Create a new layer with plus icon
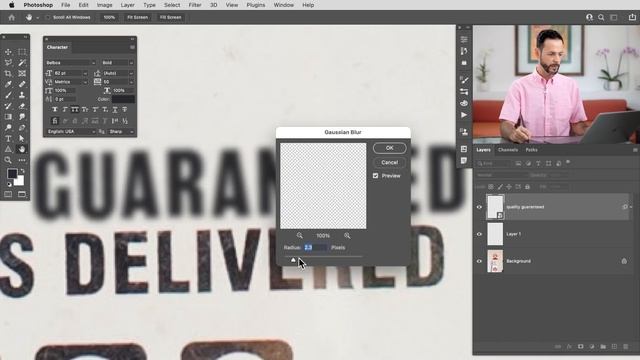The height and width of the screenshot is (360, 640). [614, 347]
